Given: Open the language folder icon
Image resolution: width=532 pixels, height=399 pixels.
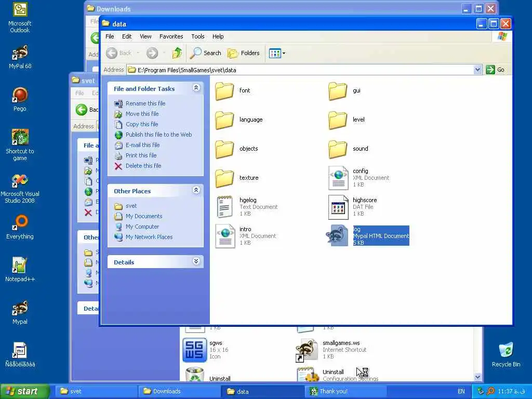Looking at the screenshot, I should 224,120.
